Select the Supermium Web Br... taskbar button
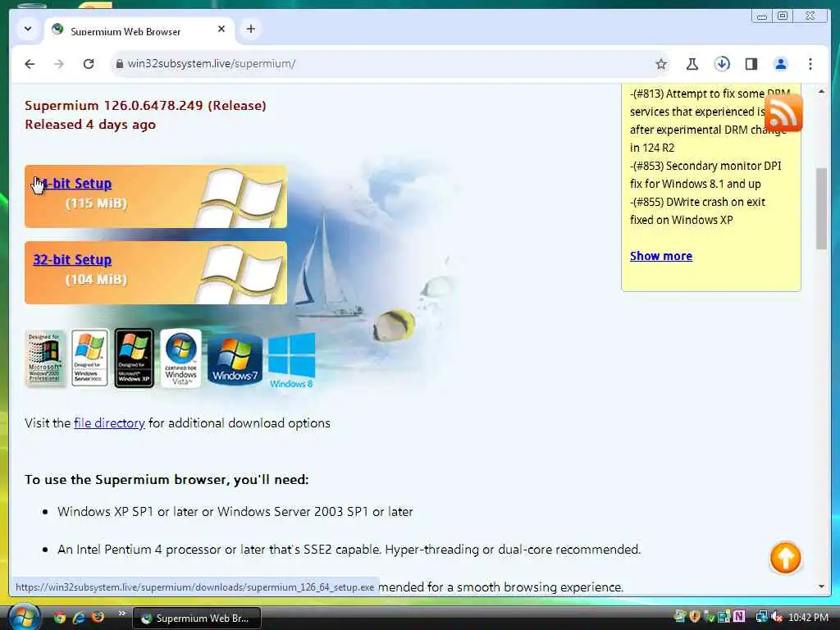 tap(197, 618)
